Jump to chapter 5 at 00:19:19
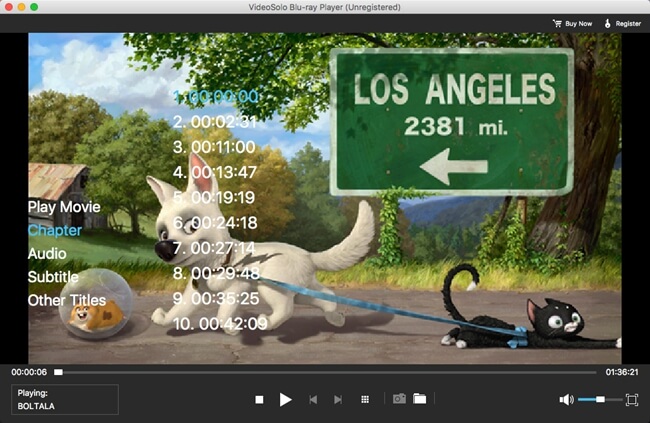The width and height of the screenshot is (650, 423). pos(214,197)
